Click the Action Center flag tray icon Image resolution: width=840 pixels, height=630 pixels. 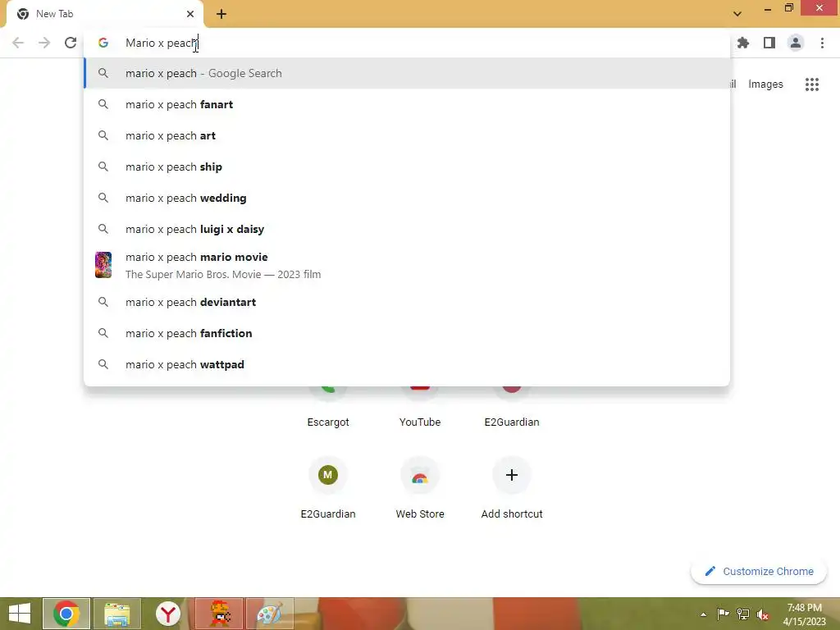(x=723, y=614)
